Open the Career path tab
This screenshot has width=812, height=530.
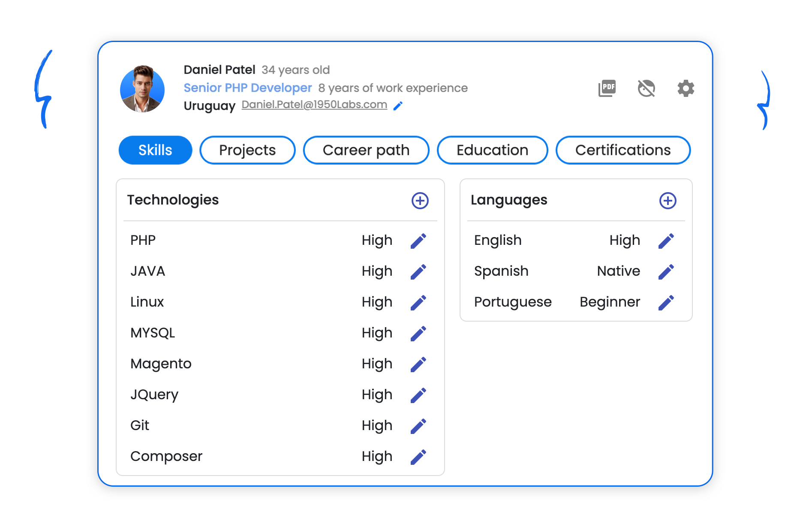click(366, 150)
